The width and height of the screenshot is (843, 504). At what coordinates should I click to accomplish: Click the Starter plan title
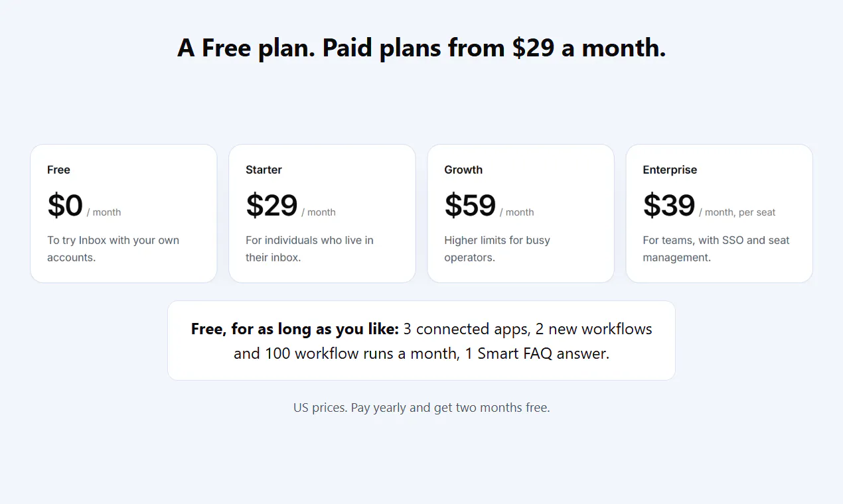pyautogui.click(x=264, y=170)
